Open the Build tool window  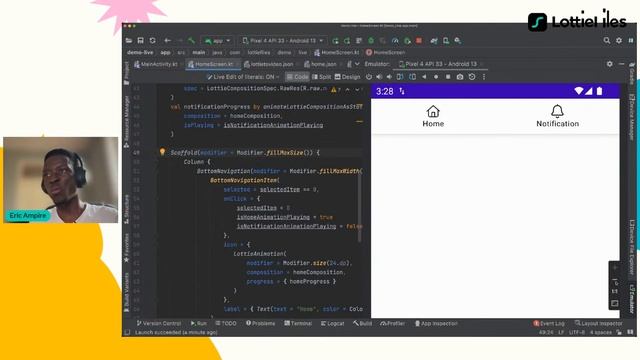pos(362,323)
